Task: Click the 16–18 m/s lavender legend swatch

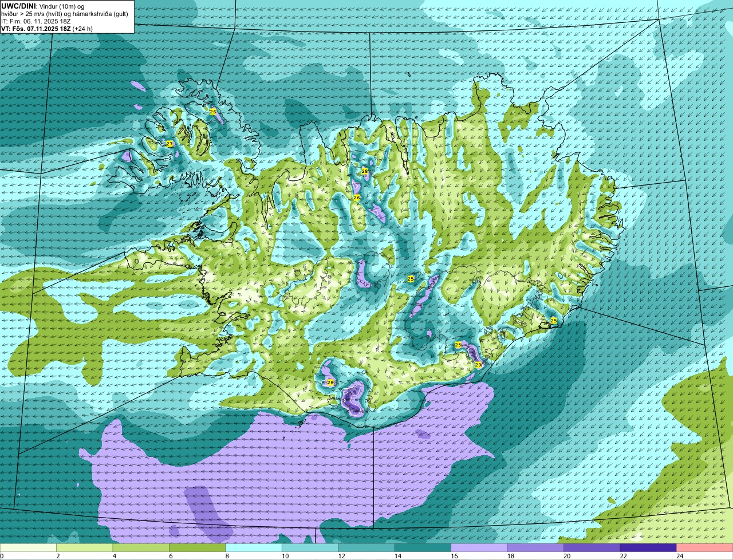Action: click(479, 547)
